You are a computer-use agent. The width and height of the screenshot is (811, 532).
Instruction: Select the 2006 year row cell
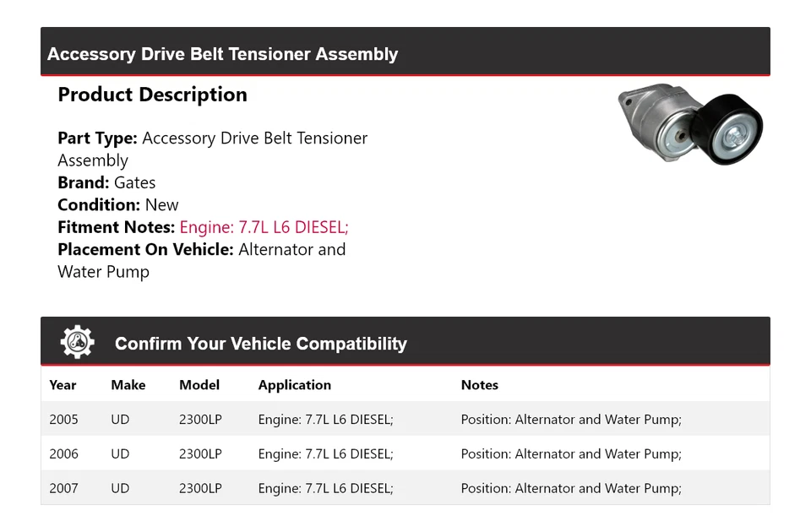point(63,454)
